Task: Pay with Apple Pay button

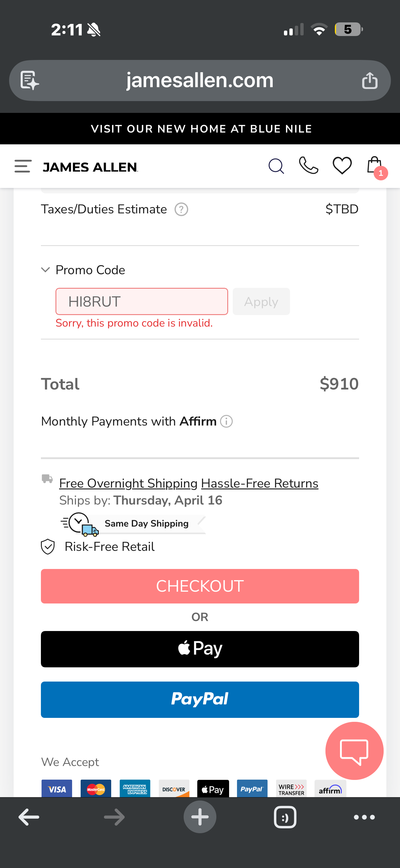Action: (x=200, y=649)
